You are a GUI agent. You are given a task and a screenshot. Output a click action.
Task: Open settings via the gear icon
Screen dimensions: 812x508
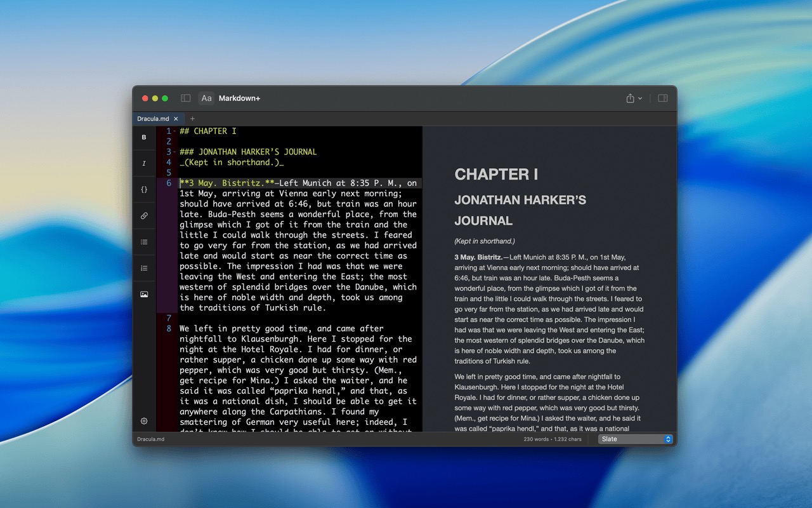pyautogui.click(x=144, y=421)
